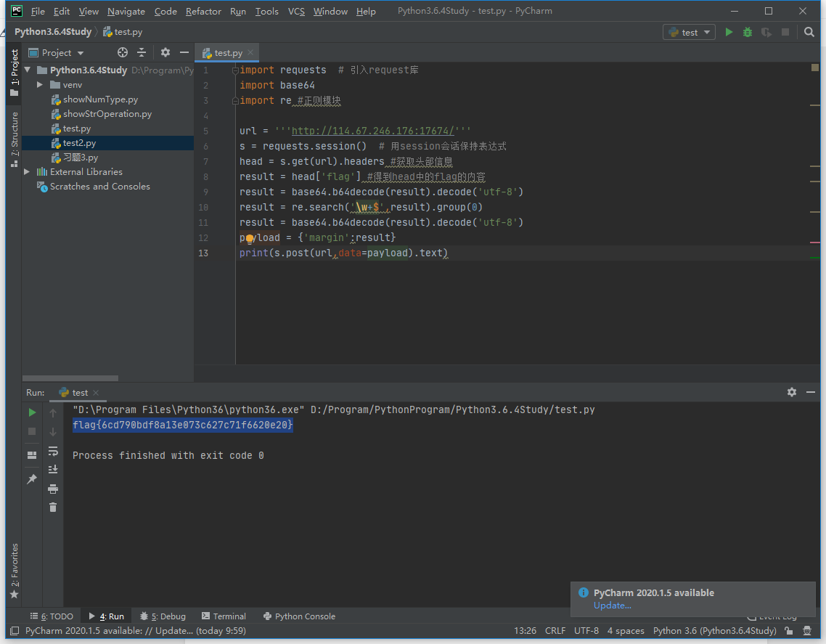Click the print icon in Run panel
Image resolution: width=826 pixels, height=644 pixels.
coord(53,489)
